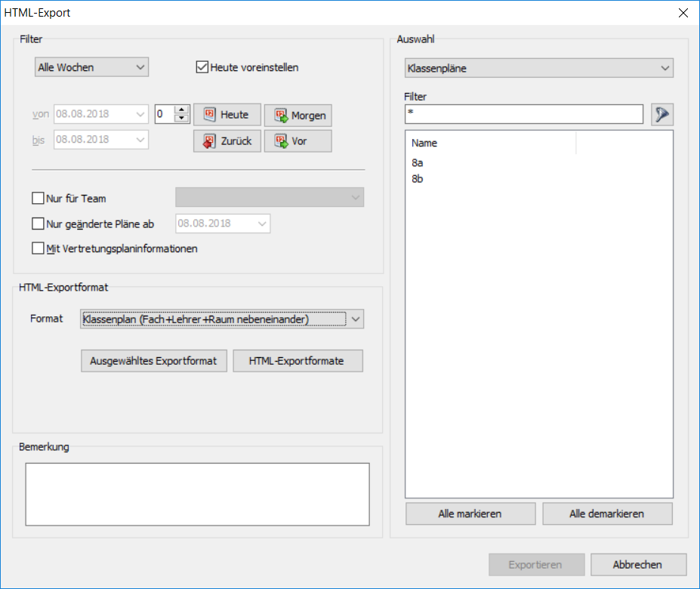700x589 pixels.
Task: Expand the Klassenpläne selection dropdown
Action: tap(538, 68)
